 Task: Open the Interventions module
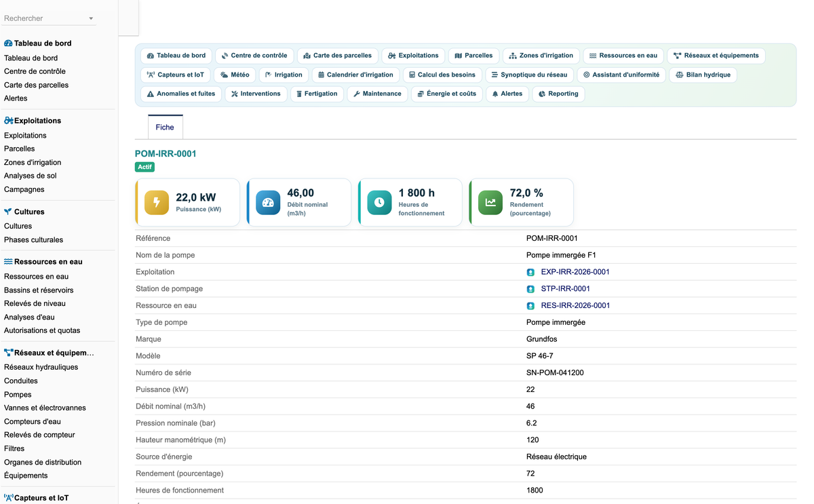256,94
